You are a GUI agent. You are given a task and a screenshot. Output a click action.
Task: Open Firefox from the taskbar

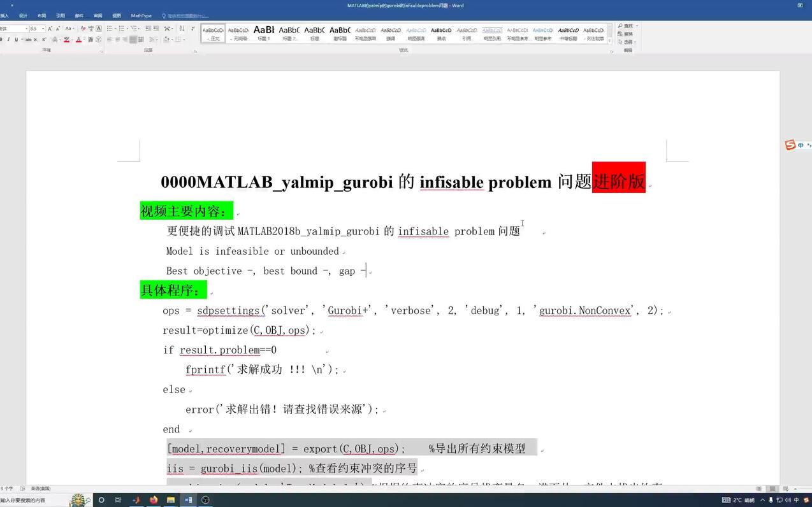pyautogui.click(x=154, y=500)
